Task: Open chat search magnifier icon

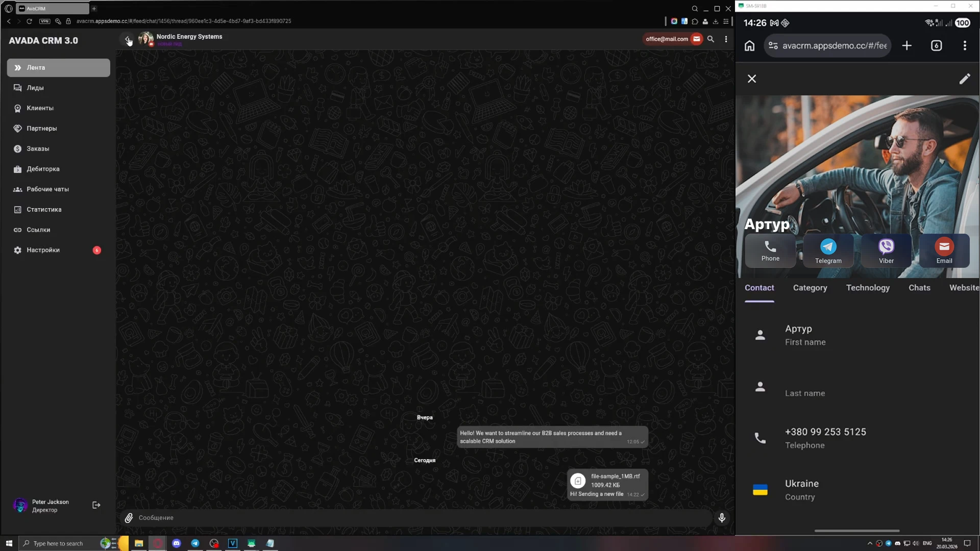Action: click(x=710, y=39)
